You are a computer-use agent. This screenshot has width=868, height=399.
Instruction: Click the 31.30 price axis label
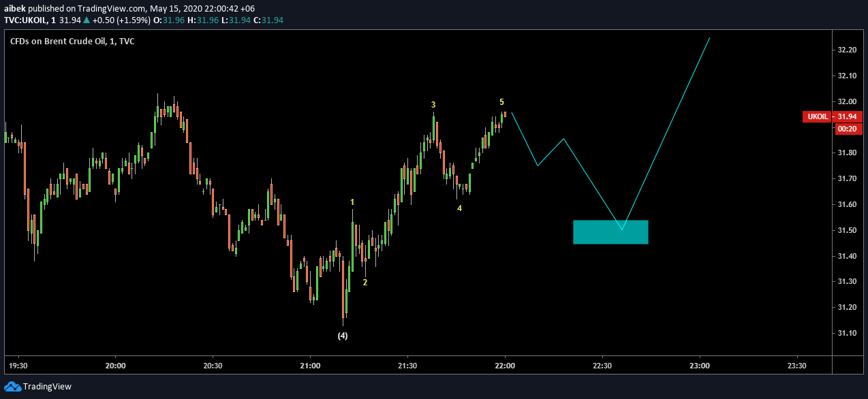click(x=848, y=281)
